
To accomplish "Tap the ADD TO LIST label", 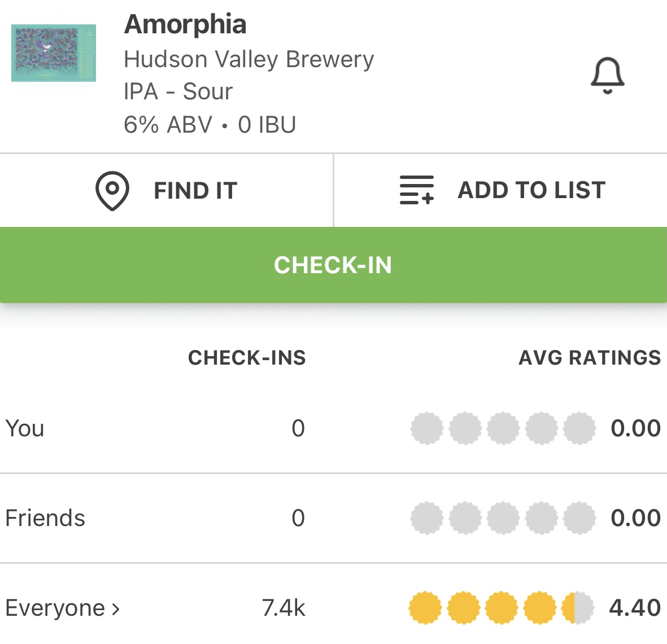I will (531, 190).
